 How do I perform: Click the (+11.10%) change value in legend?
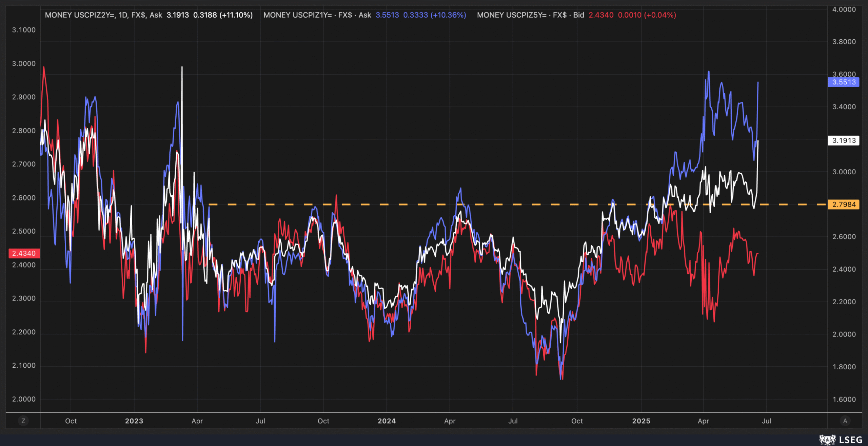tap(236, 15)
